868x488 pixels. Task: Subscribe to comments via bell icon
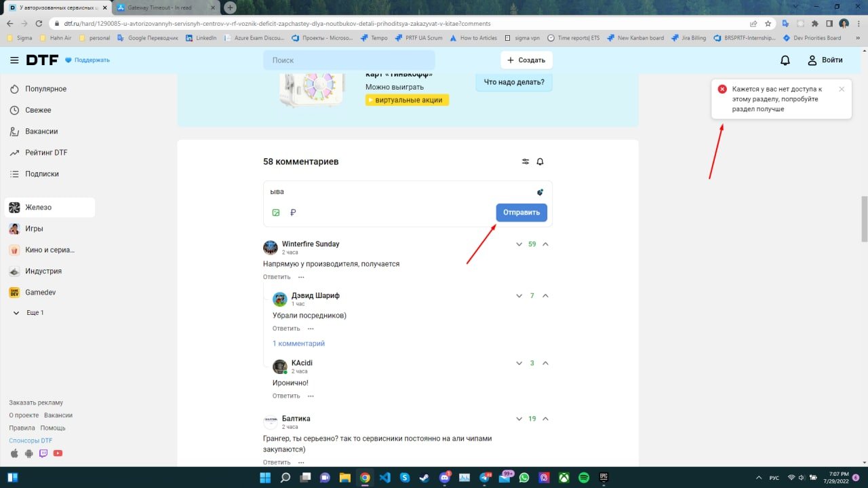(540, 162)
